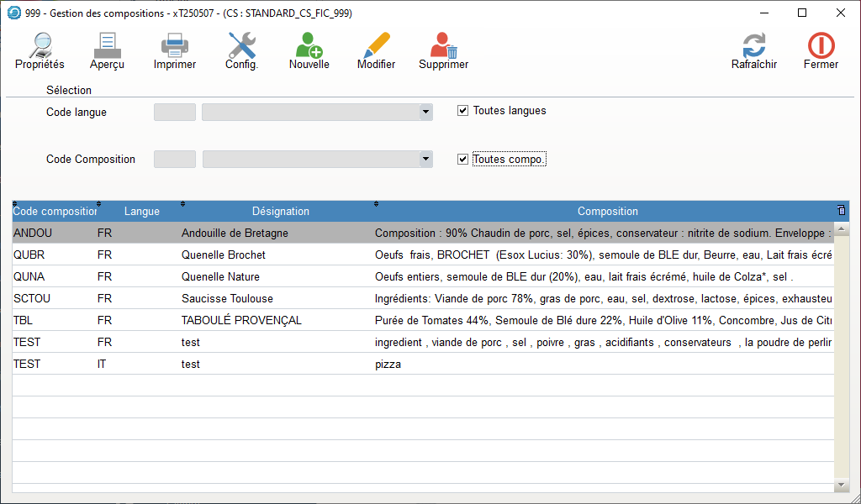Screen dimensions: 861x504
Task: Click the table corner icon at top right
Action: (841, 211)
